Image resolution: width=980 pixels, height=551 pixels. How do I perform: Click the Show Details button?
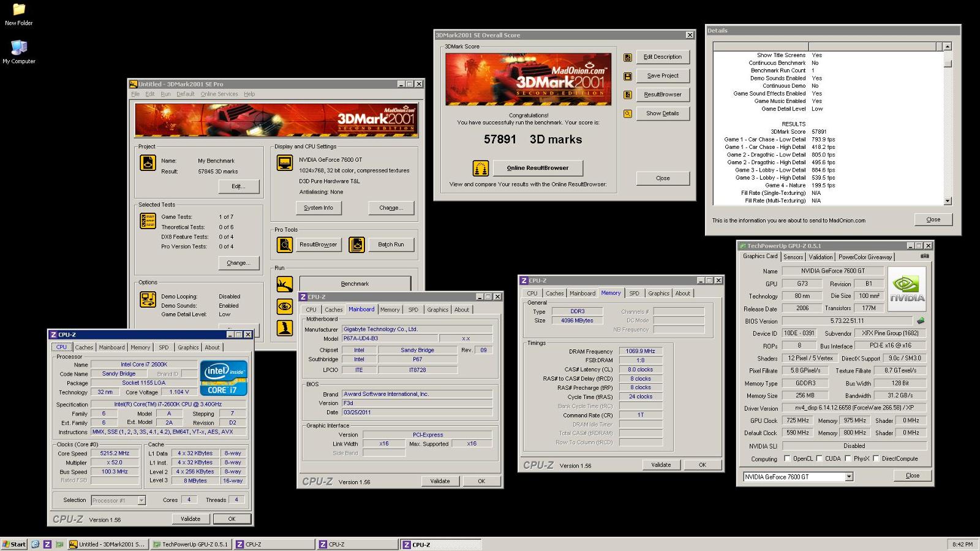[x=663, y=113]
